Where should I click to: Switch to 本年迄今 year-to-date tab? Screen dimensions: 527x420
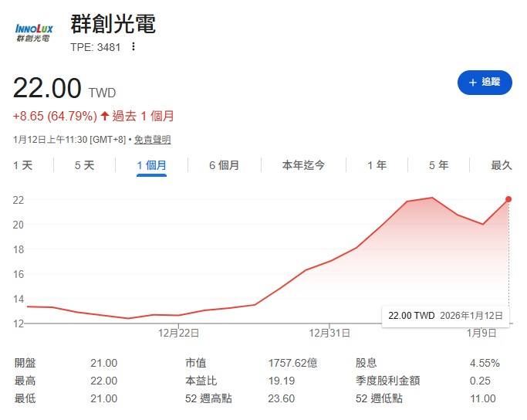(x=303, y=165)
